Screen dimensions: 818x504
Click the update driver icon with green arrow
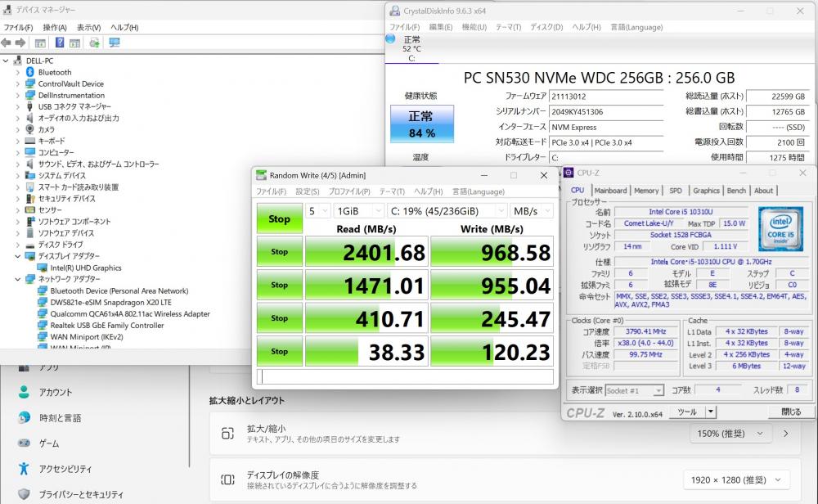click(94, 43)
